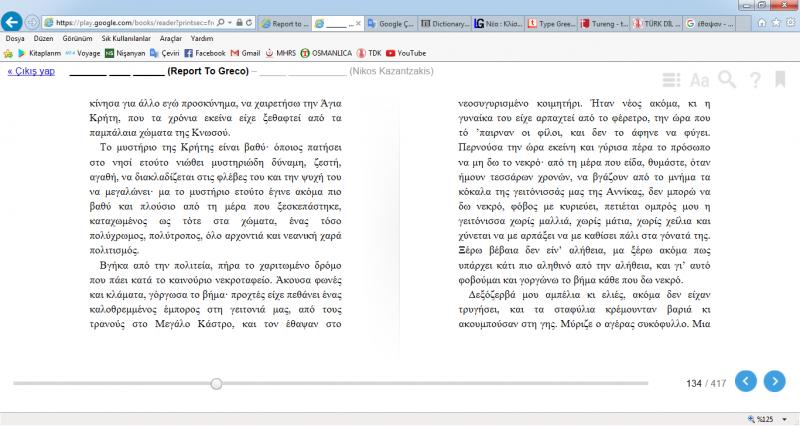Click the right page of book text

[584, 213]
